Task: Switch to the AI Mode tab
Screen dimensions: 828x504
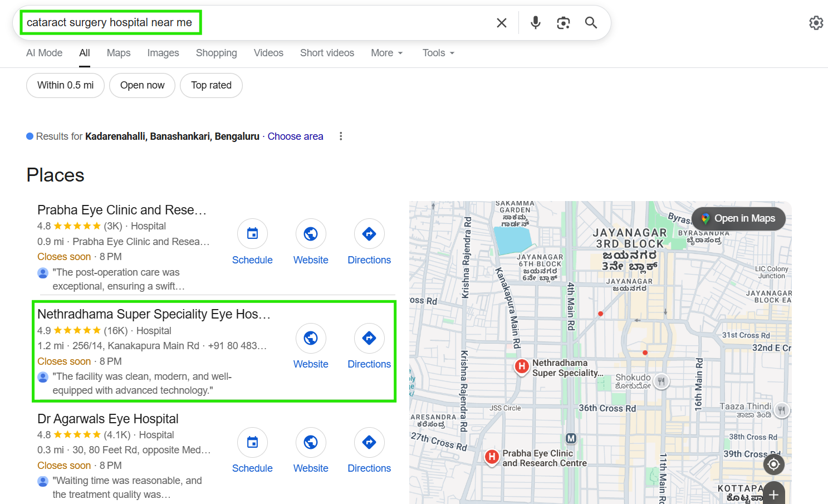Action: tap(44, 53)
